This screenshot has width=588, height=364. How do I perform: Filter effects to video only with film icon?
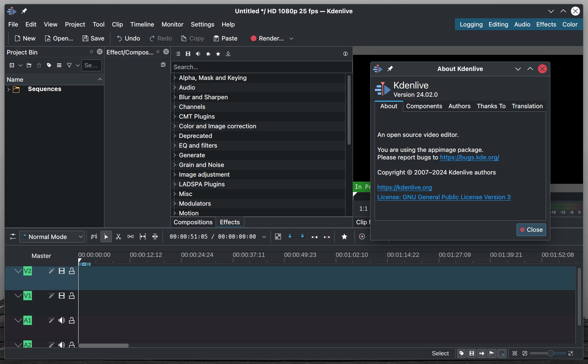click(x=188, y=54)
